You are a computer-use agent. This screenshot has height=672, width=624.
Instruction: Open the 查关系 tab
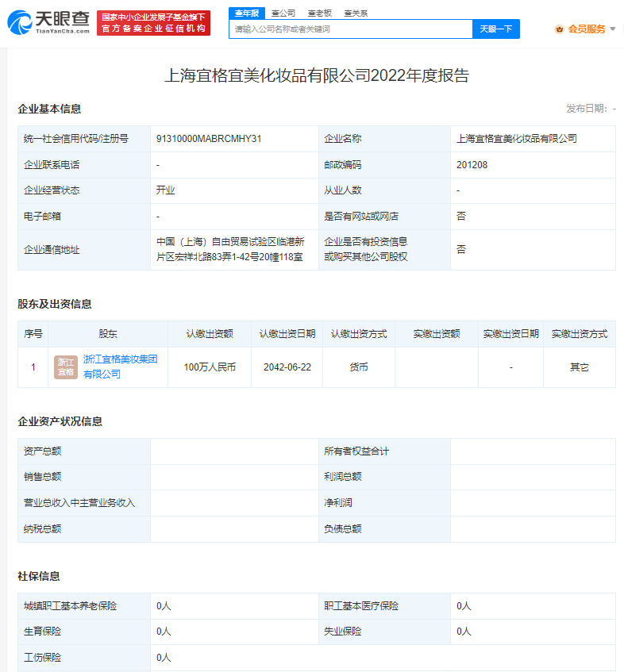(x=356, y=13)
